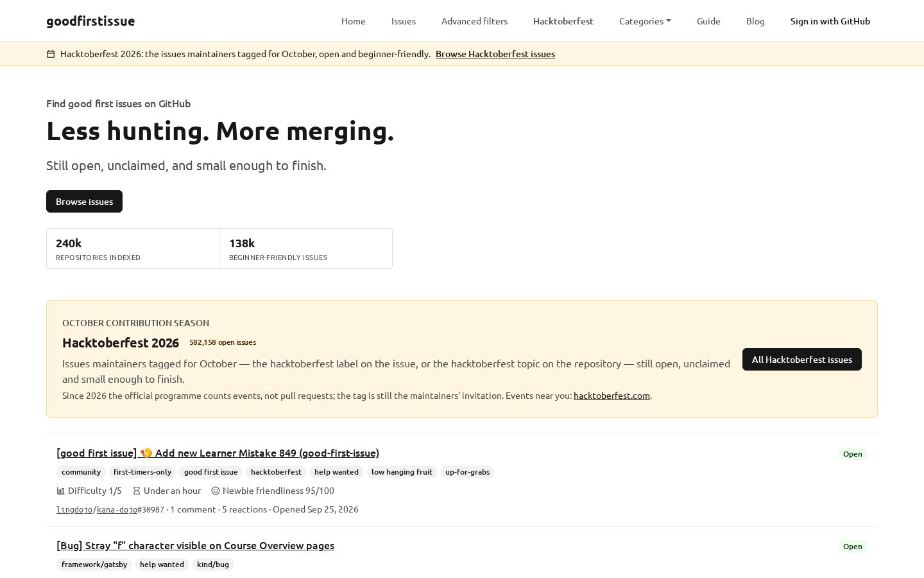This screenshot has width=924, height=578.
Task: Click the help wanted tag on the Bug issue
Action: pyautogui.click(x=162, y=565)
